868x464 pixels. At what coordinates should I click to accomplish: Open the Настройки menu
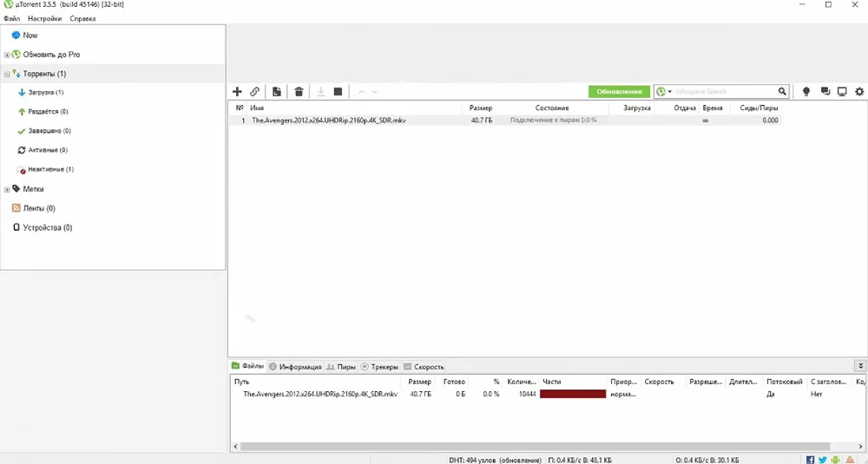pyautogui.click(x=45, y=18)
